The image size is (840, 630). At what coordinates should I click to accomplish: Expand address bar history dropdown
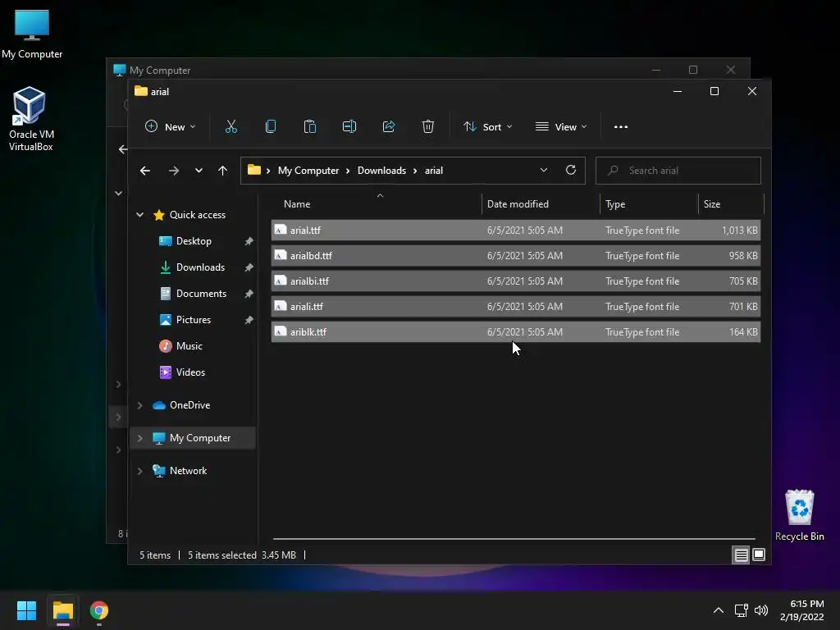[544, 170]
